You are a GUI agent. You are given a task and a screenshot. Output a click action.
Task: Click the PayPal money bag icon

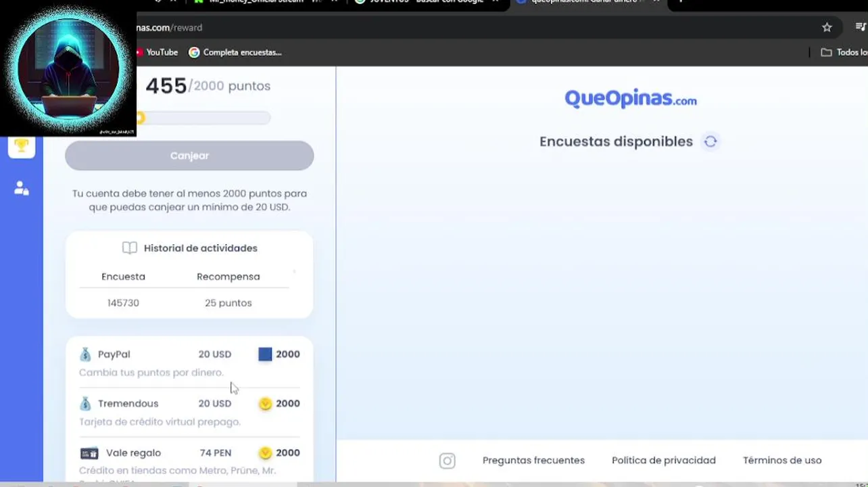point(85,354)
